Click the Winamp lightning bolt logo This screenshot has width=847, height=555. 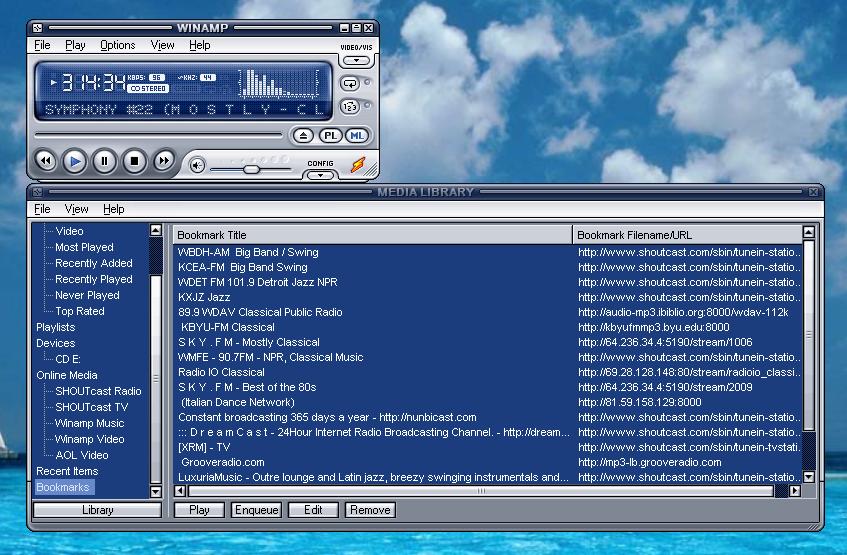tap(357, 165)
